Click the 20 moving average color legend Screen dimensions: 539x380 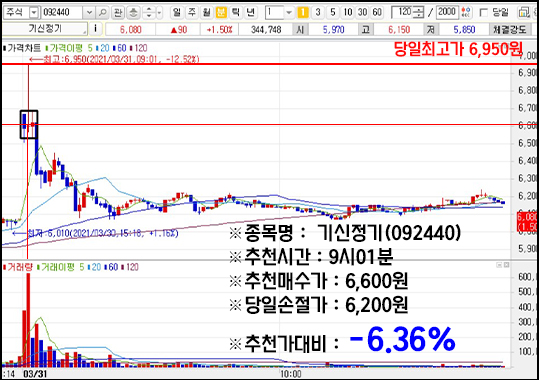pos(103,48)
